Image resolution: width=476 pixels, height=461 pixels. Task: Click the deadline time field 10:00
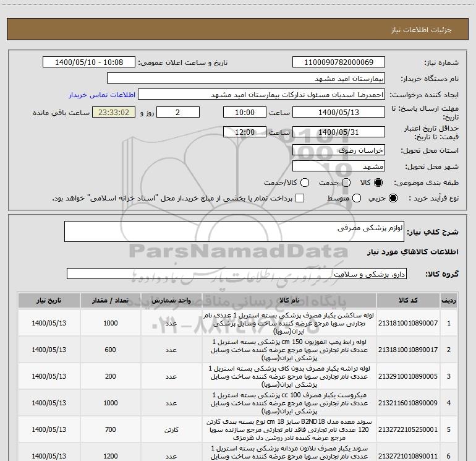[x=245, y=112]
